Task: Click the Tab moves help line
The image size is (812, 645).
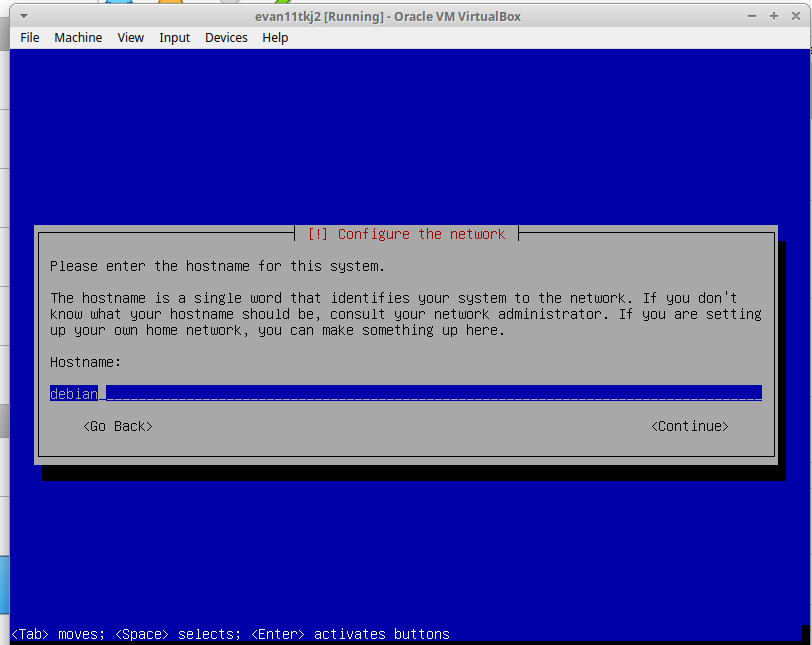Action: 230,634
